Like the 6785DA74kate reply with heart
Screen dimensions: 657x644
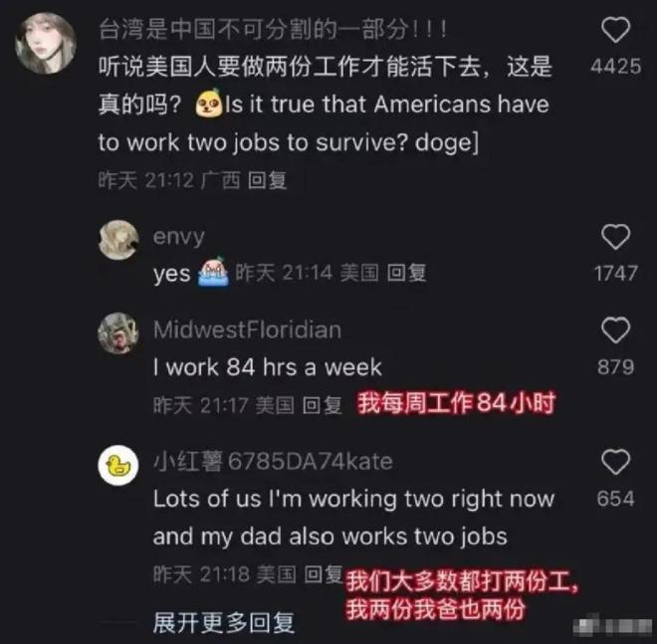[615, 461]
